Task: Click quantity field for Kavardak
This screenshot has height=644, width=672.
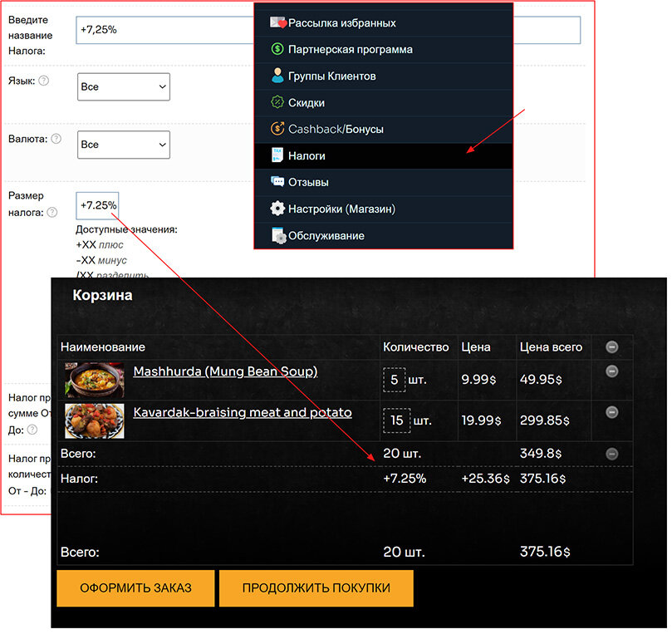Action: [x=396, y=420]
